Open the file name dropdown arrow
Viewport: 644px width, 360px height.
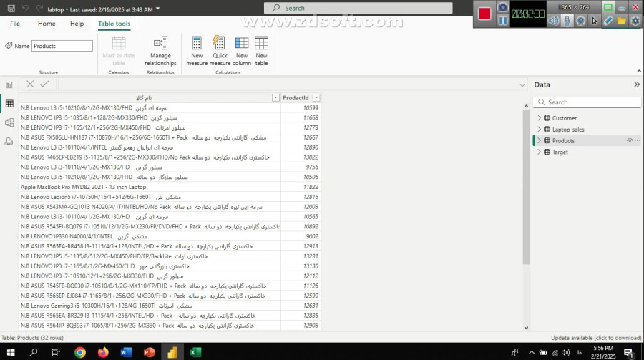coord(158,9)
